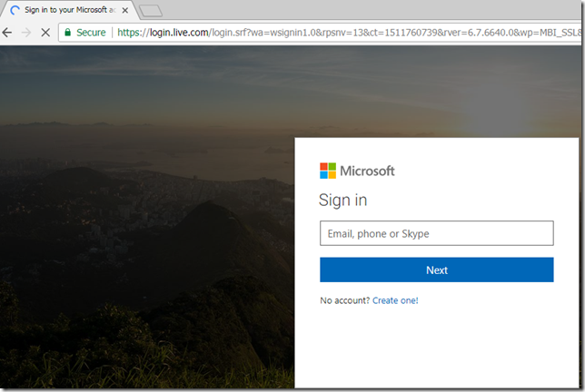
Task: Click the green padlock Secure icon
Action: tap(67, 33)
